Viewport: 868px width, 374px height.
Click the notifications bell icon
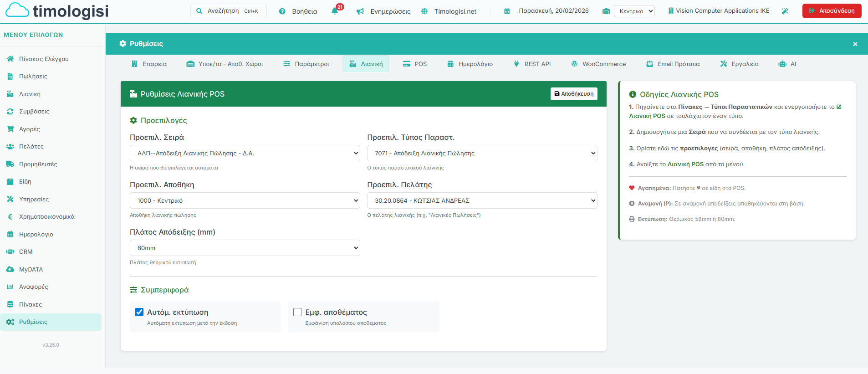click(x=335, y=11)
